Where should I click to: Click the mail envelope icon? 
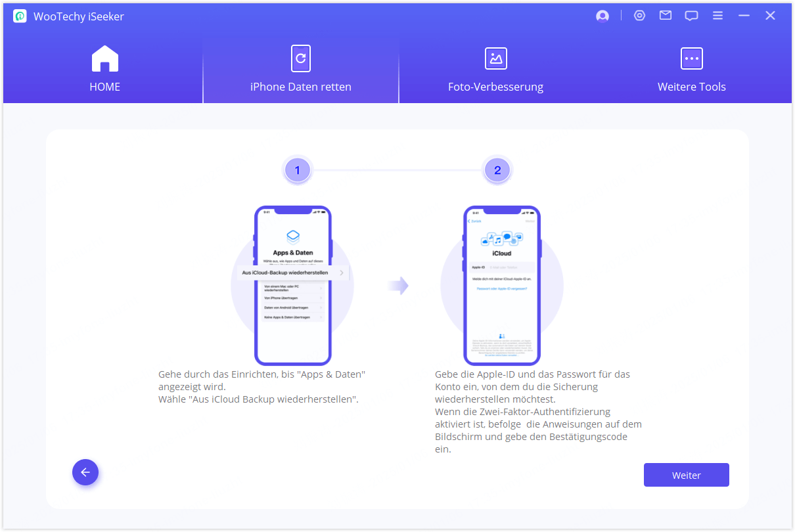coord(666,16)
